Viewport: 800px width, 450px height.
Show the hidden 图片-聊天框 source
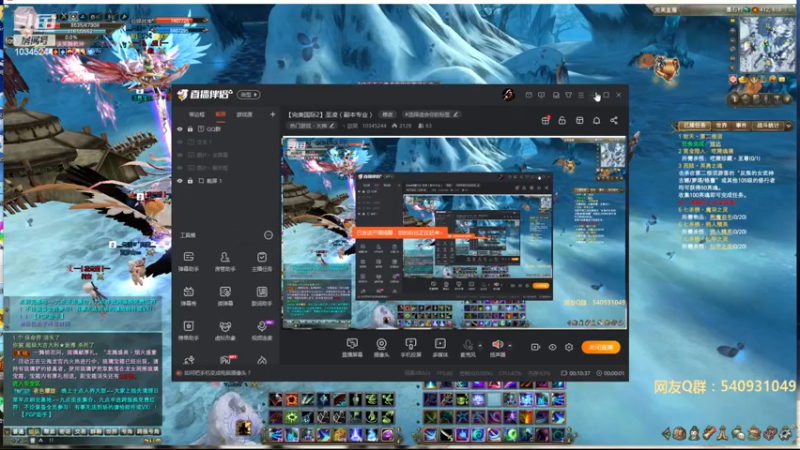(x=180, y=168)
